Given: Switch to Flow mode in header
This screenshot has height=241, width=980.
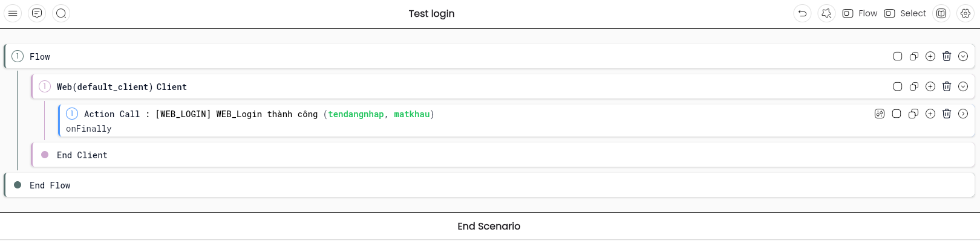Looking at the screenshot, I should pyautogui.click(x=860, y=13).
